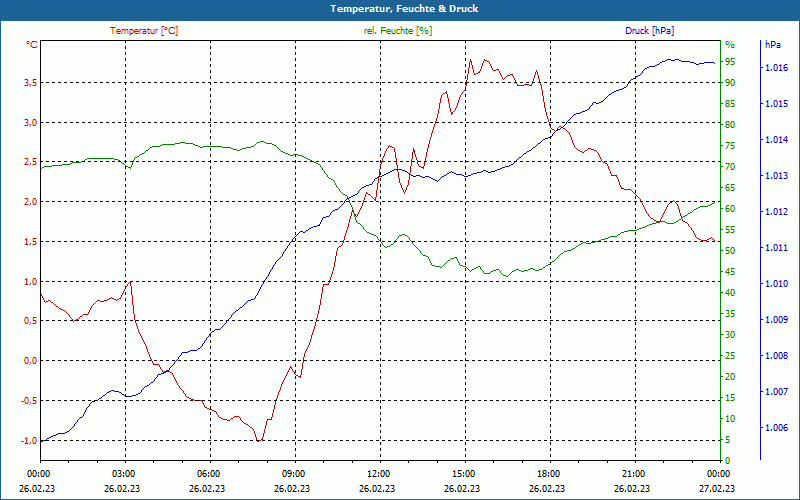Click pressure axis value '1.006'
Screen dimensions: 800x500
[x=777, y=428]
